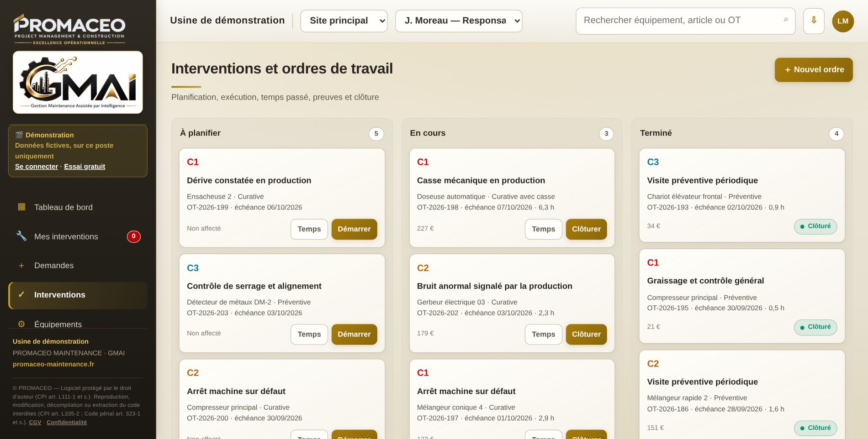Screen dimensions: 868x439
Task: Click Clôturer on Bruit anormal card
Action: click(586, 334)
